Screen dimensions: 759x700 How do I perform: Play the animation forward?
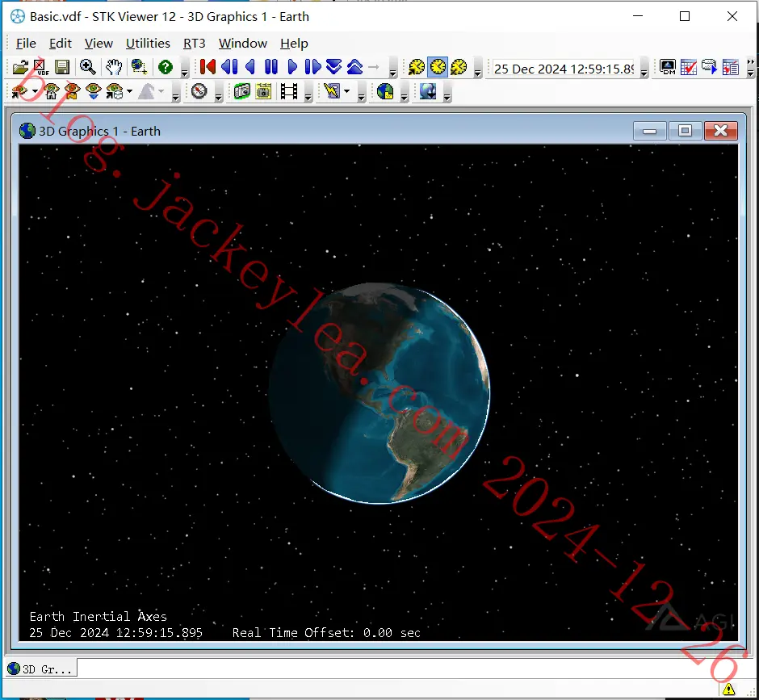tap(291, 67)
